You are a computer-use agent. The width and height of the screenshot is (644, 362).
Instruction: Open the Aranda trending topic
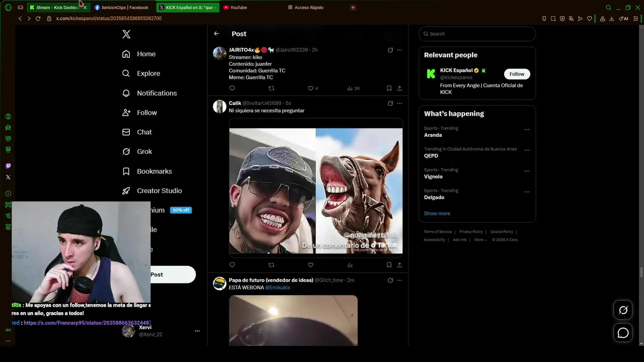point(433,135)
